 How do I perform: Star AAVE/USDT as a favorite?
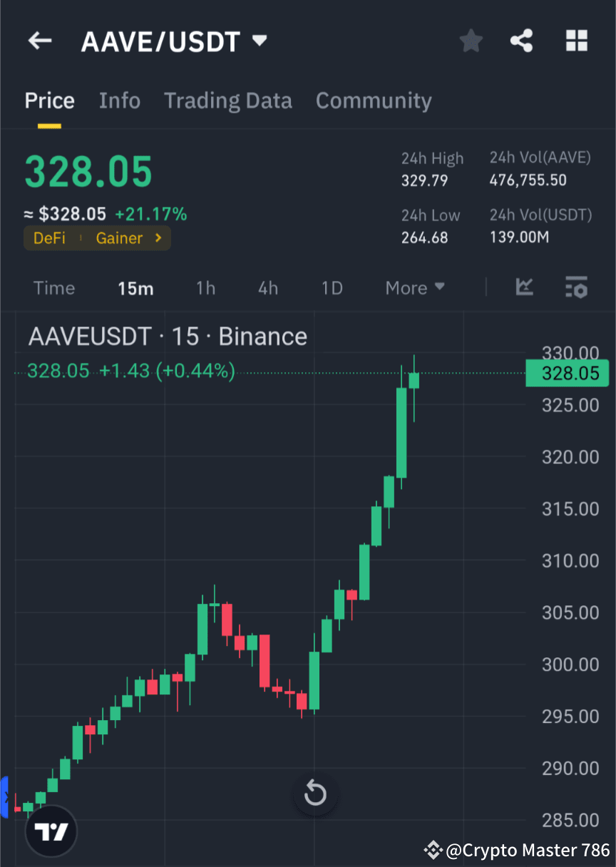click(471, 41)
